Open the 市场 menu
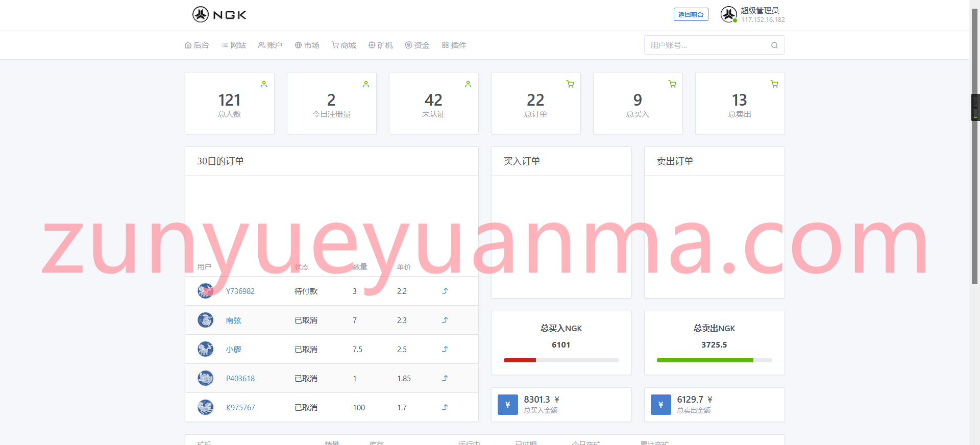This screenshot has height=445, width=980. (307, 45)
